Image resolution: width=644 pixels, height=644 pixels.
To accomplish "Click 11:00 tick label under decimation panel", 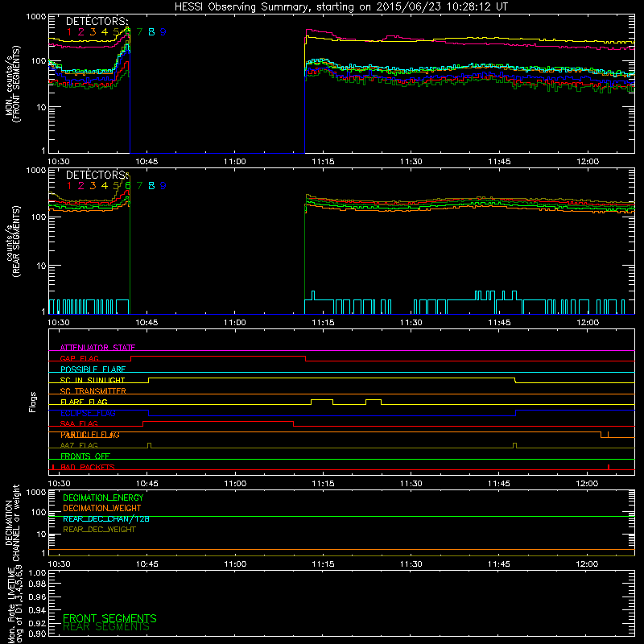I will 235,564.
